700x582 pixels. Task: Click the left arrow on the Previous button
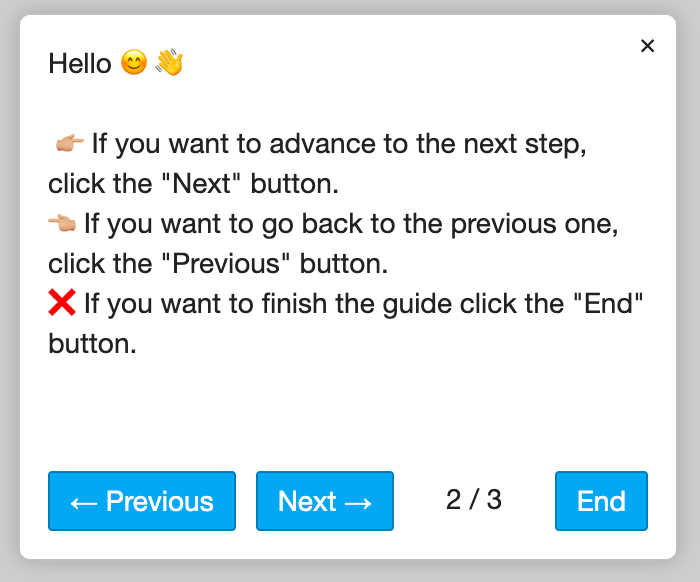tap(83, 502)
